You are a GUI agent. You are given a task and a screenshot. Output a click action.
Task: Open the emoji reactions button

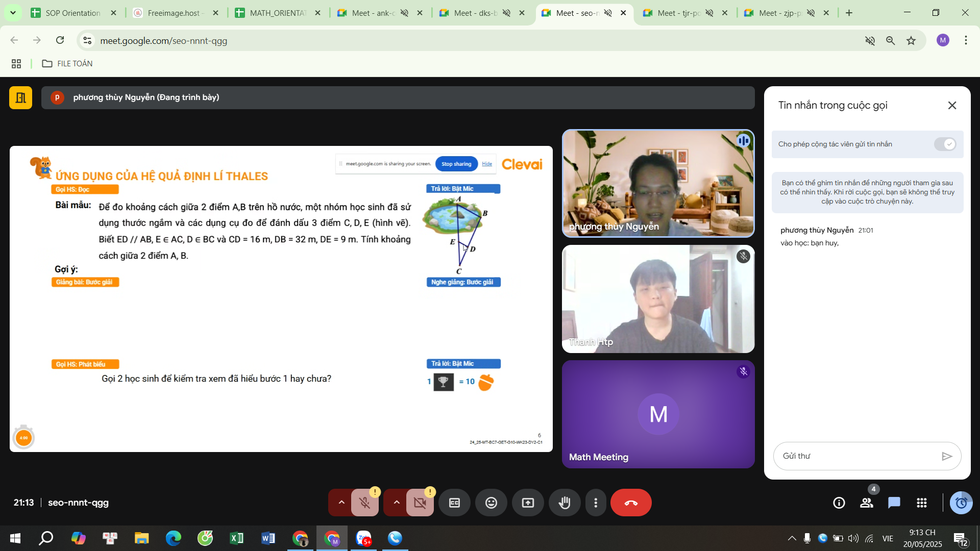(x=491, y=503)
